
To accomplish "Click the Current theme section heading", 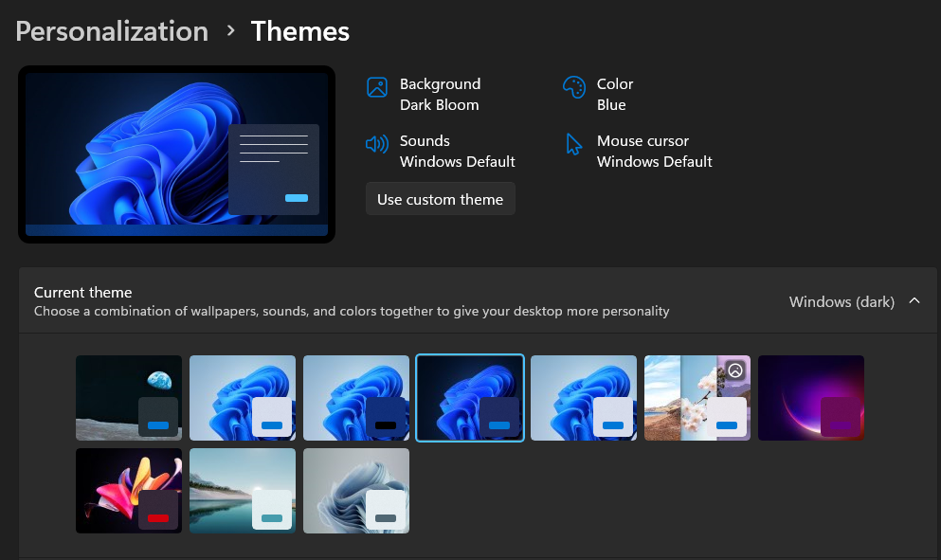I will (x=83, y=292).
